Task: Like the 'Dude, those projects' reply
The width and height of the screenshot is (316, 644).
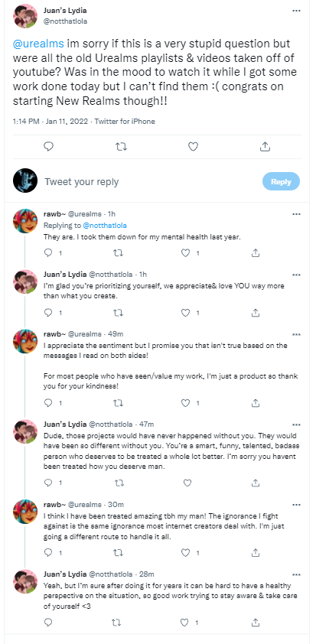Action: (x=187, y=483)
